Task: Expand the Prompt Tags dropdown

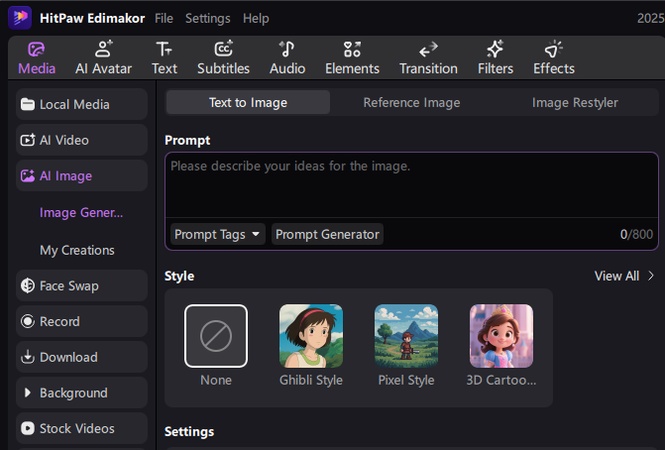Action: click(217, 234)
